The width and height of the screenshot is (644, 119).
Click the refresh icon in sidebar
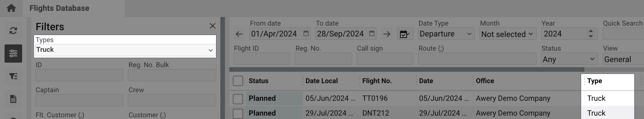[x=13, y=30]
